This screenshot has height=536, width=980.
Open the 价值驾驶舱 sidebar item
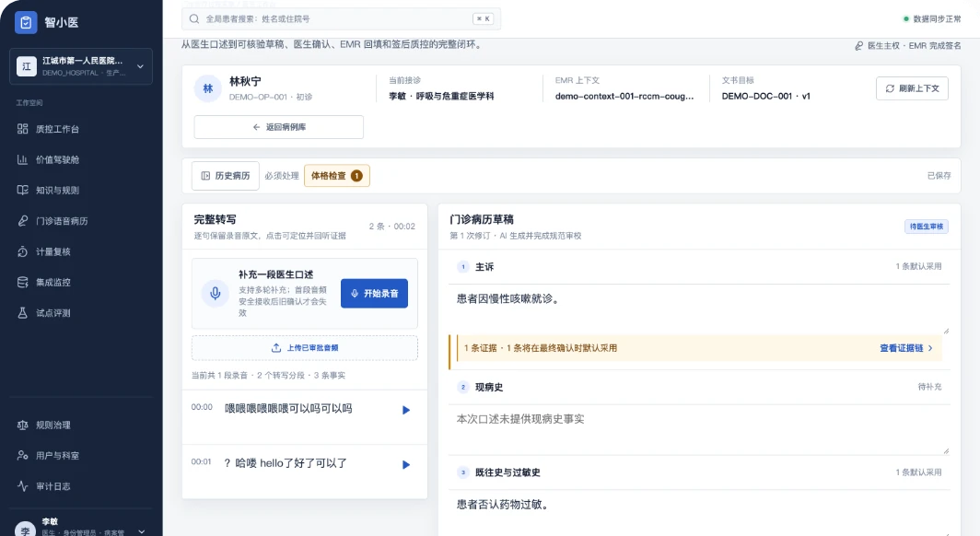pyautogui.click(x=81, y=159)
